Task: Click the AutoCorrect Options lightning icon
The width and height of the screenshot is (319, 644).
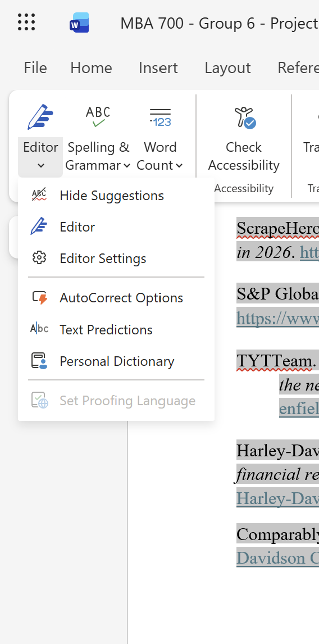Action: 39,297
